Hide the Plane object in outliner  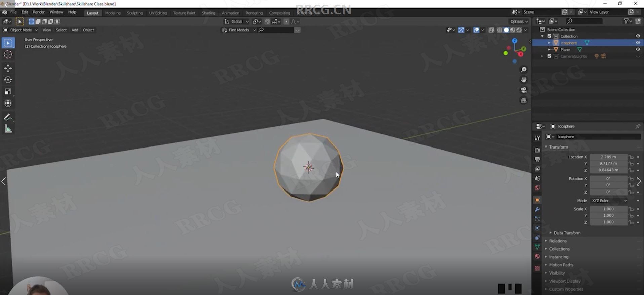[638, 49]
